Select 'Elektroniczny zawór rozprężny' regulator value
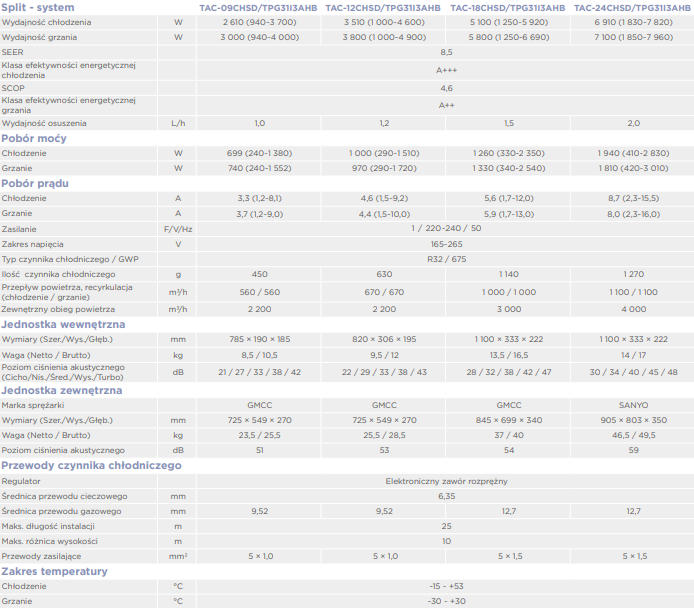This screenshot has height=608, width=694. click(x=446, y=481)
